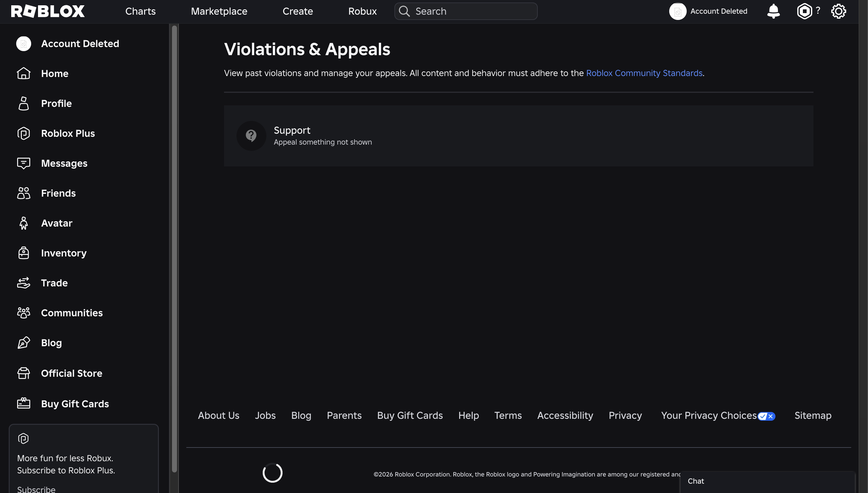
Task: Click the Official Store shop icon
Action: pos(24,373)
